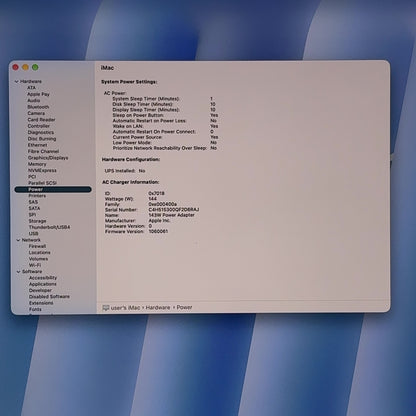The image size is (416, 416).
Task: Select Locations under Network
Action: click(x=39, y=253)
